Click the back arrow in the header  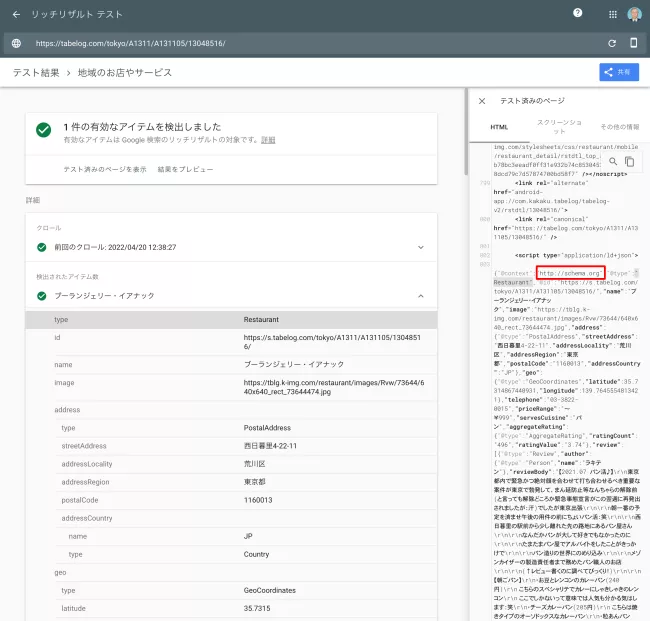(16, 15)
